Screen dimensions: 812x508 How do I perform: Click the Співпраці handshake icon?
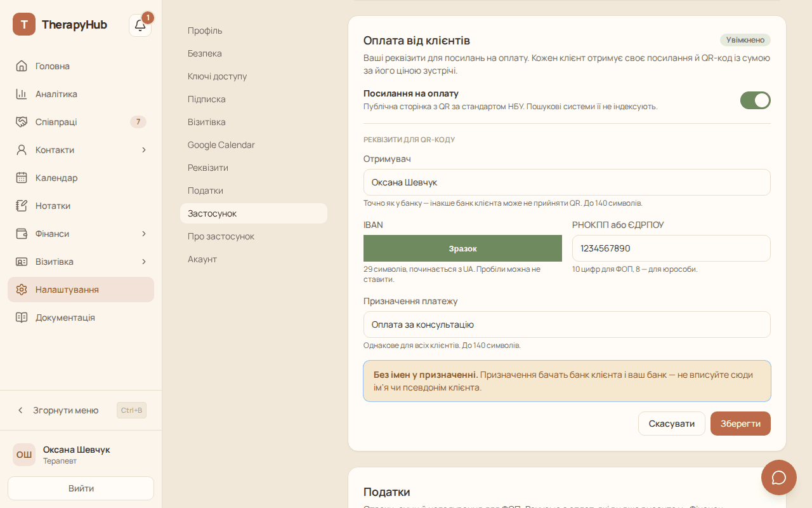point(22,122)
